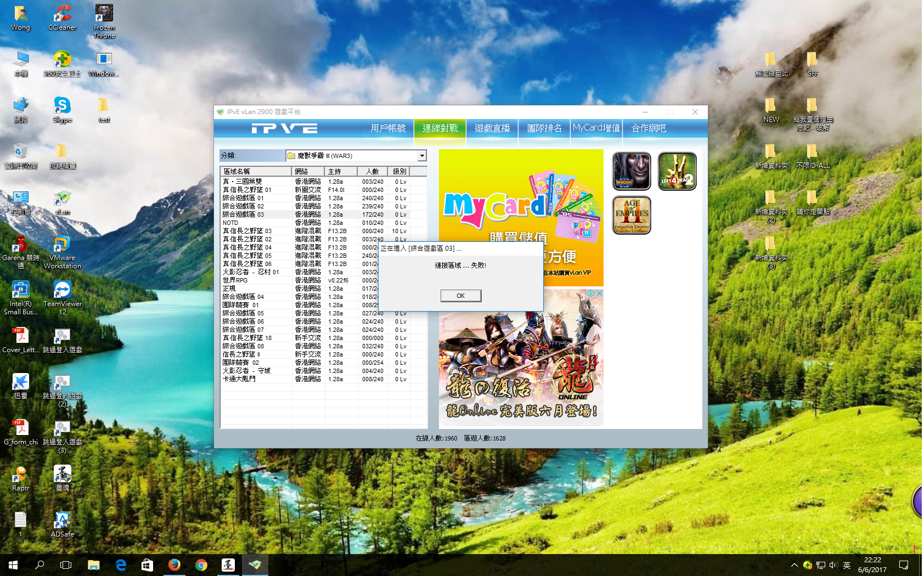Open the Wong user folder icon
This screenshot has height=576, width=924.
tap(21, 18)
